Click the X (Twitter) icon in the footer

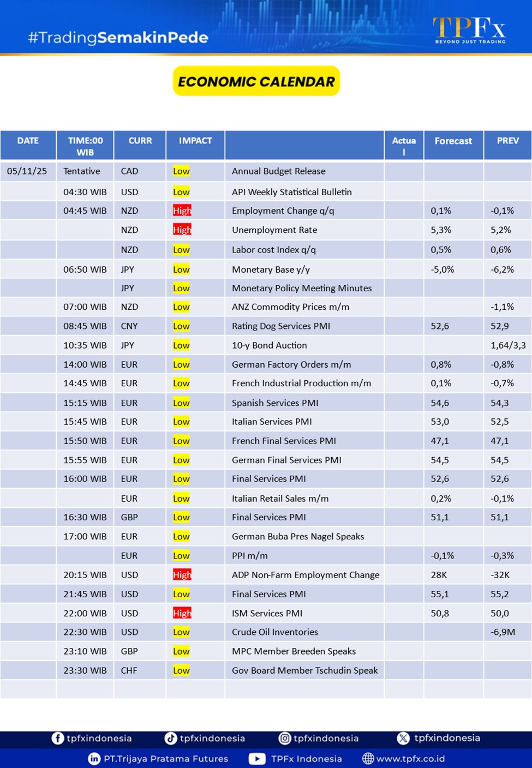[403, 738]
